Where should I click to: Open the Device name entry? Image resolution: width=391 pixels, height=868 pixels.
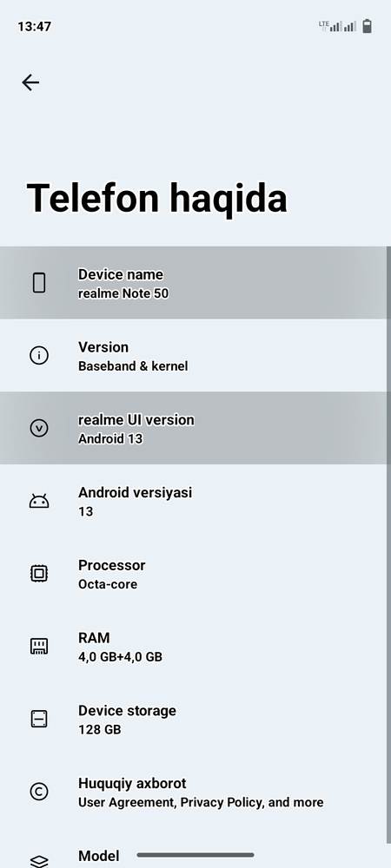[x=193, y=283]
